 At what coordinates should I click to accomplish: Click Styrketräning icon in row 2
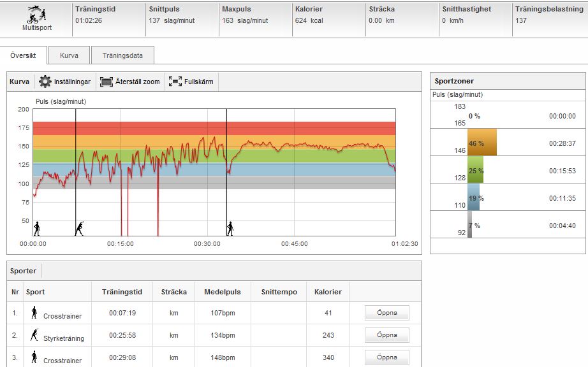[x=34, y=335]
